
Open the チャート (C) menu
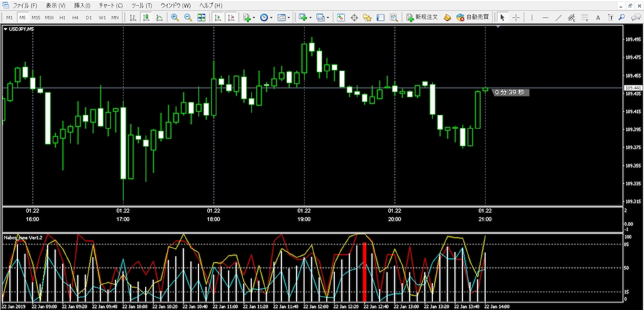click(x=111, y=5)
